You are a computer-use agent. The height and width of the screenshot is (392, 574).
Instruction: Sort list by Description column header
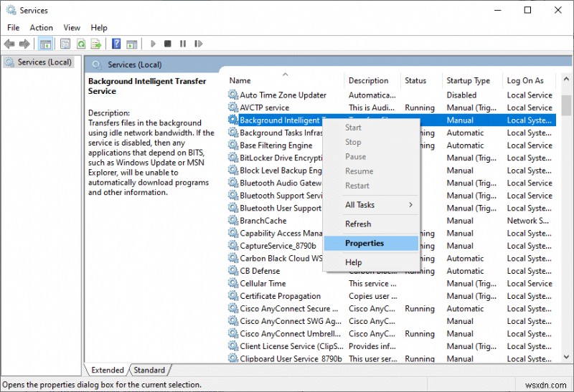(372, 80)
